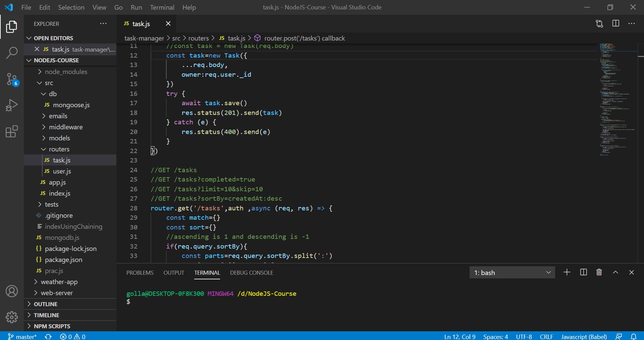Open Source Control view with 6 changes
This screenshot has width=644, height=340.
[12, 79]
